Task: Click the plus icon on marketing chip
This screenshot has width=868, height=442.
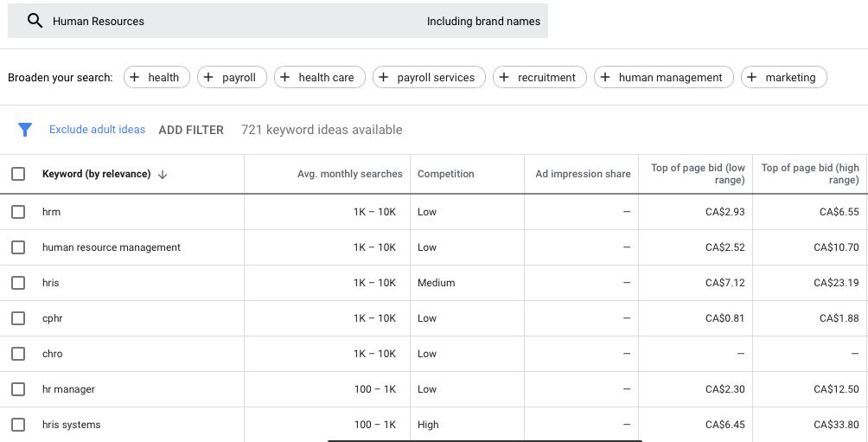Action: 751,77
